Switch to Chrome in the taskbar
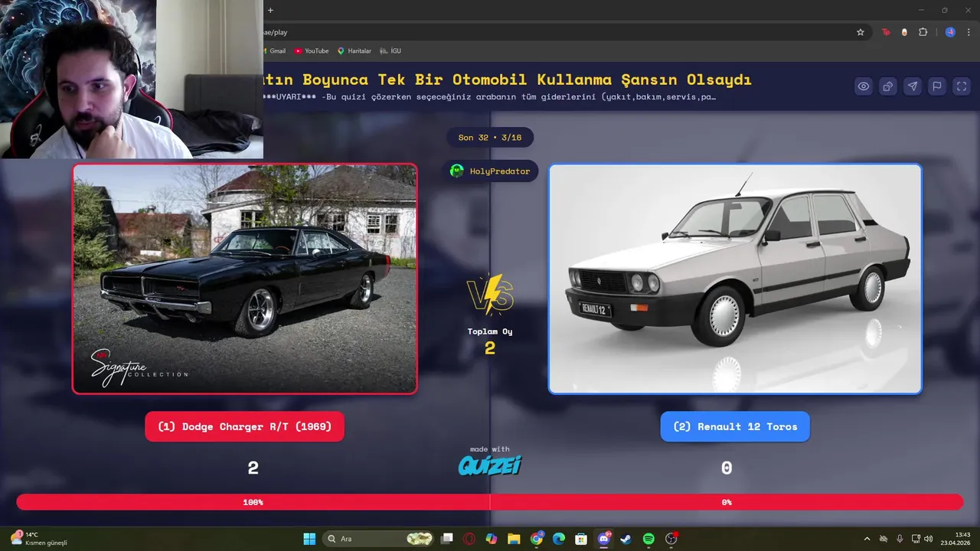Image resolution: width=980 pixels, height=551 pixels. tap(537, 539)
